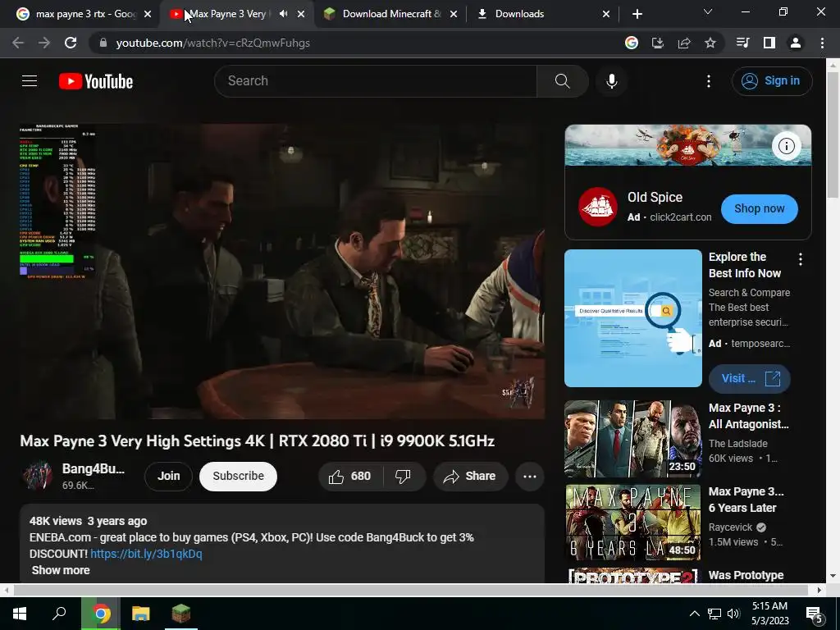Dislike the video with thumbs down
840x630 pixels.
(403, 476)
